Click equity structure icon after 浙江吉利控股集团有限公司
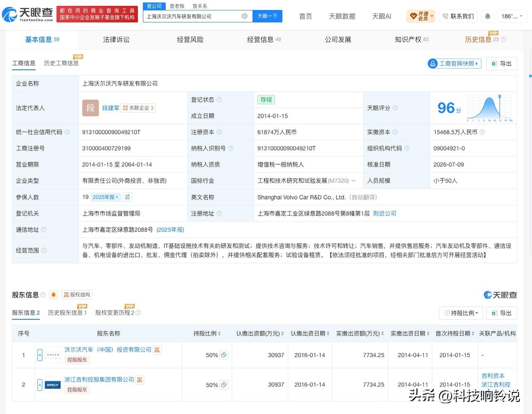Image resolution: width=532 pixels, height=414 pixels. [x=139, y=380]
